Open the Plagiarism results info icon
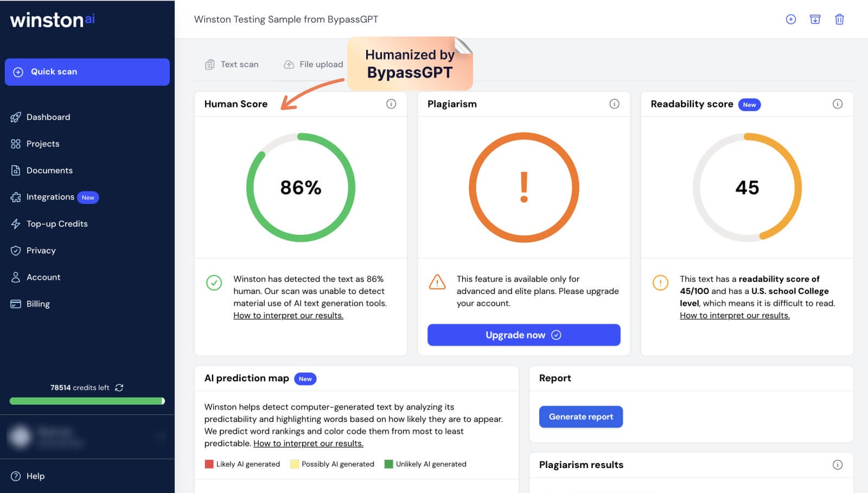Image resolution: width=868 pixels, height=493 pixels. (838, 465)
